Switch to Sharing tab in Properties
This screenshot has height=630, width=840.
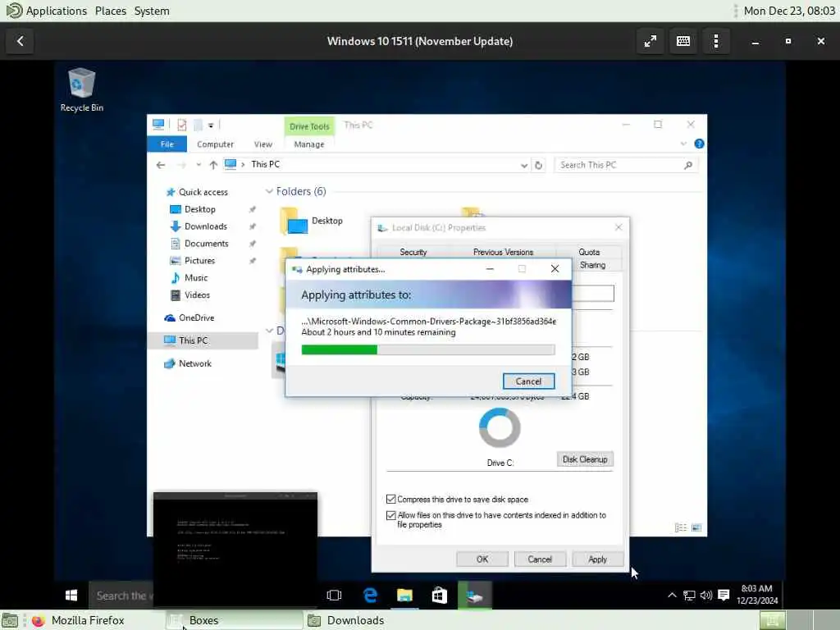(x=592, y=265)
